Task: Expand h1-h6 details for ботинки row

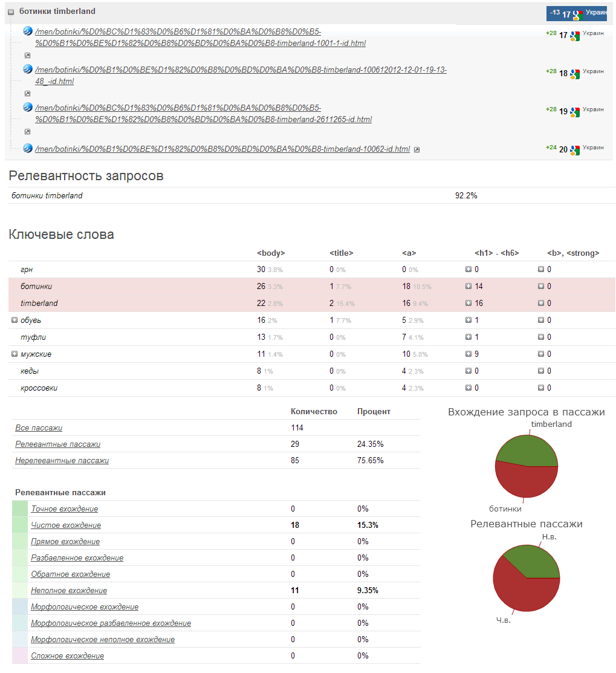Action: 468,286
